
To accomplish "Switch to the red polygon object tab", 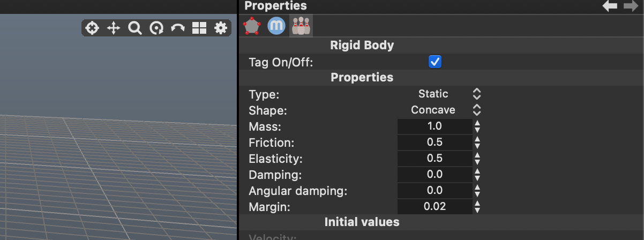I will [x=252, y=26].
